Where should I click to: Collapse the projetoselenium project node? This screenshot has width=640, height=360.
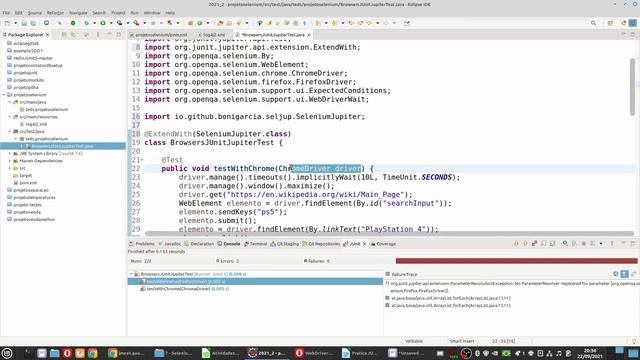[4, 95]
